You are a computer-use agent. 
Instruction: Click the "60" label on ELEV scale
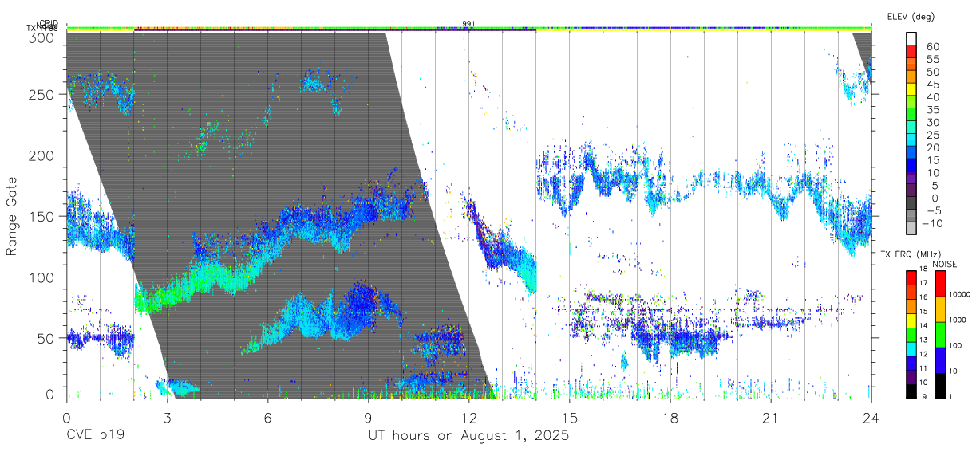click(932, 47)
